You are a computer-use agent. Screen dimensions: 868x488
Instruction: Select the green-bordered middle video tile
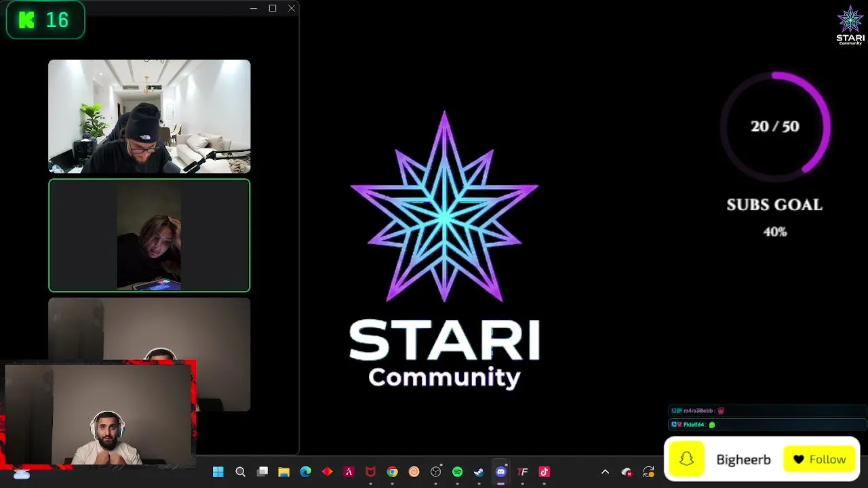(x=149, y=235)
